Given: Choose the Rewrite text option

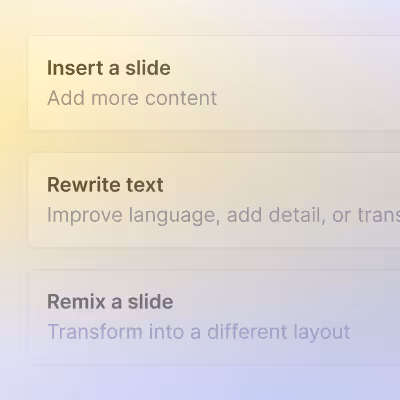Looking at the screenshot, I should point(214,200).
